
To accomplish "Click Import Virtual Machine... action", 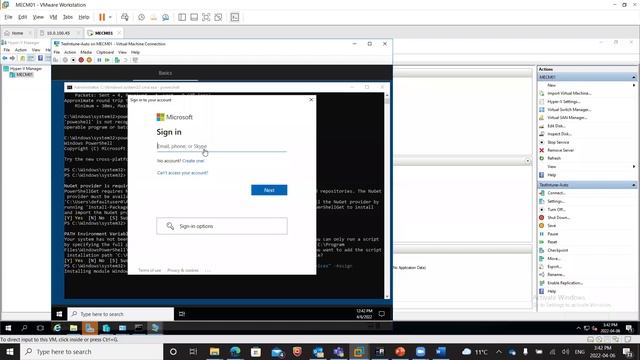I will 569,93.
